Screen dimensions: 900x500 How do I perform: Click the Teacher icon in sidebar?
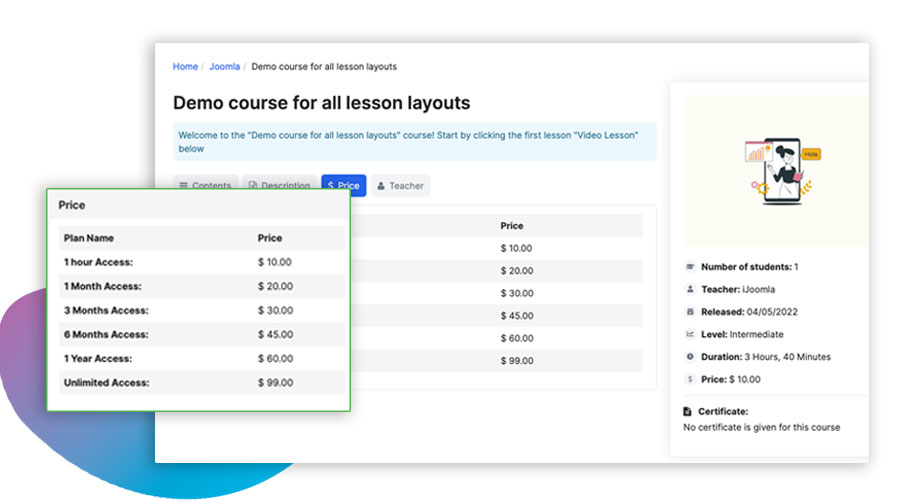click(x=690, y=289)
